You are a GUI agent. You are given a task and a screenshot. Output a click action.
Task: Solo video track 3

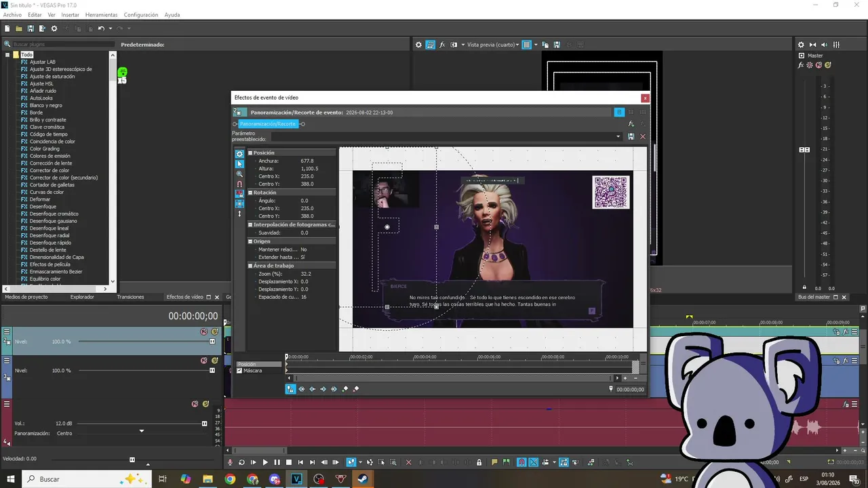215,361
